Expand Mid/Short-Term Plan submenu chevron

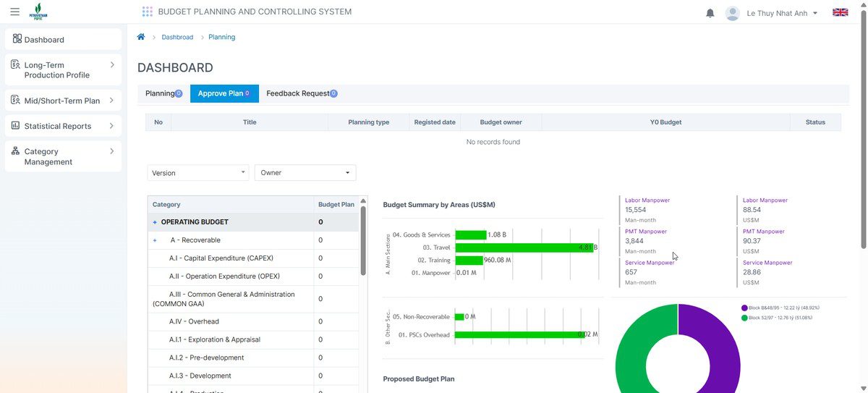112,101
